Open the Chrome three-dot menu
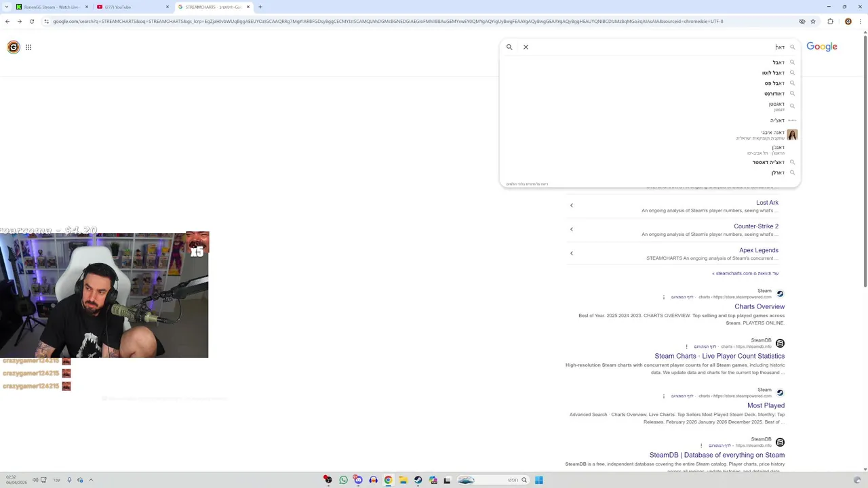 click(x=860, y=21)
